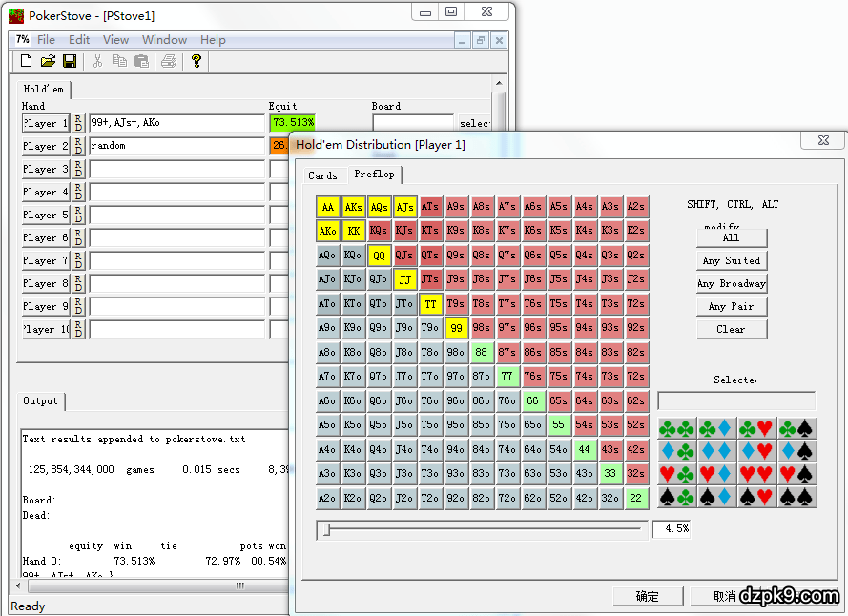Click the Clear button
The width and height of the screenshot is (848, 616).
point(731,329)
